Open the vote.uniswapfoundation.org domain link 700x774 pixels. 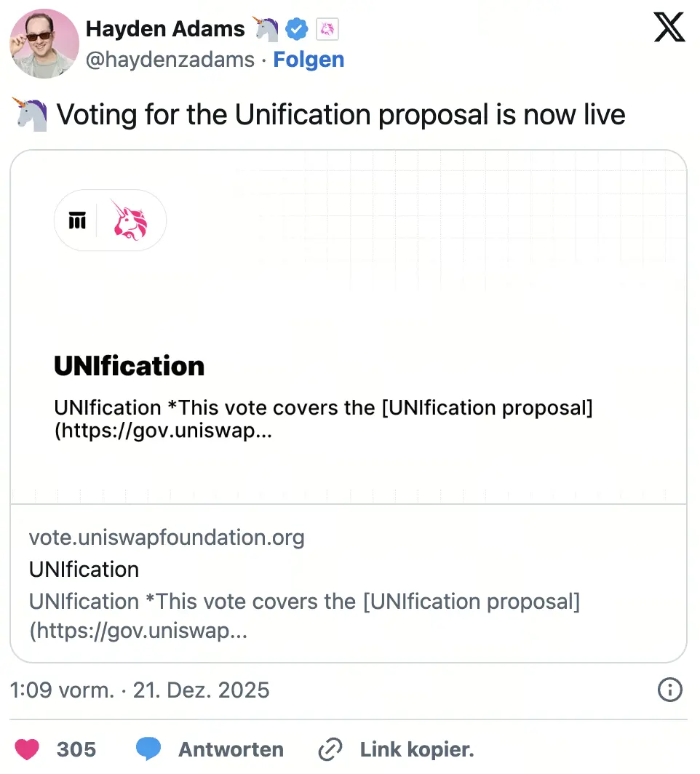[167, 538]
